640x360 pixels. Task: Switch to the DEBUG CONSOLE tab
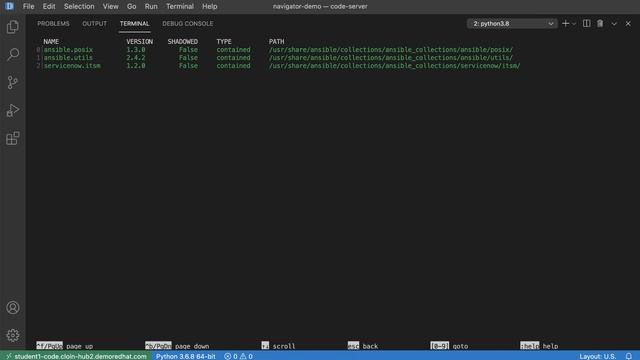pos(187,24)
